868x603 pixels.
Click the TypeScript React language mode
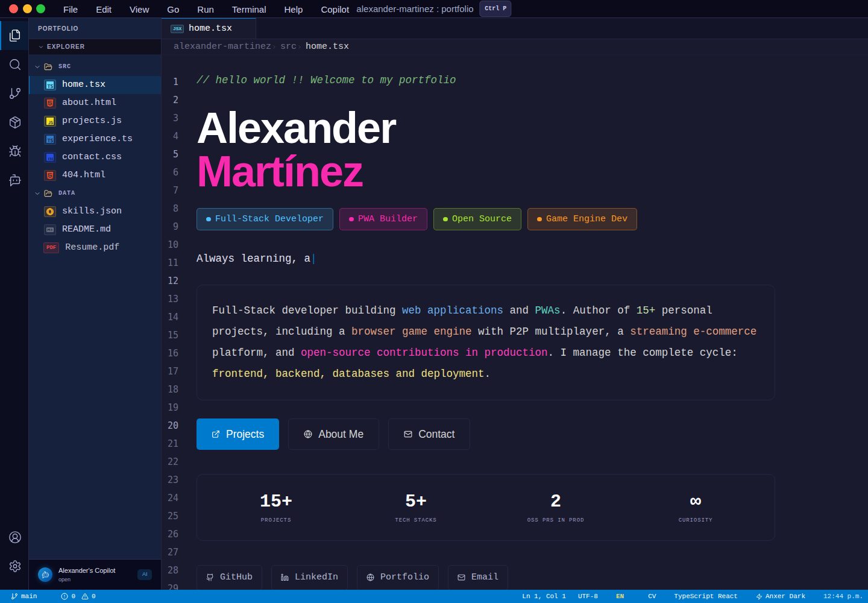pos(705,596)
